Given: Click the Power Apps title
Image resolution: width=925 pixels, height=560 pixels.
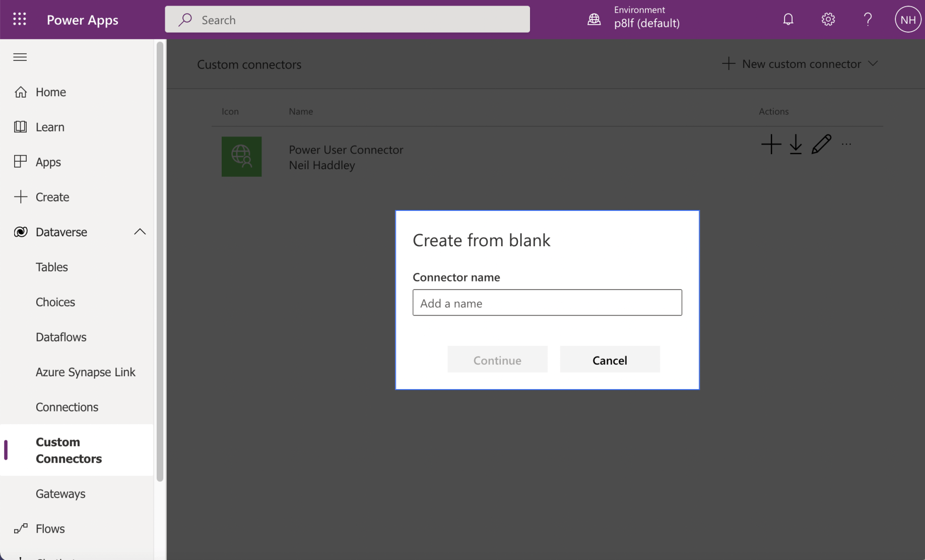Looking at the screenshot, I should [83, 20].
